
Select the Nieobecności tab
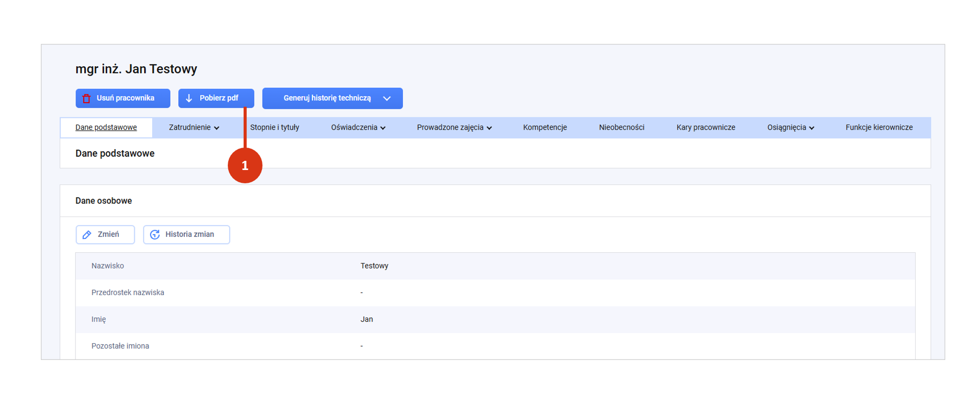click(622, 128)
